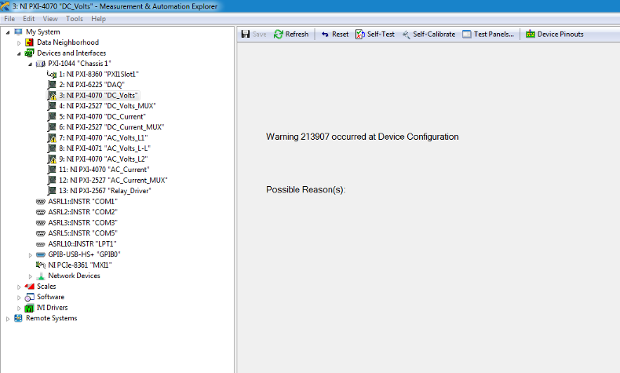Open the View menu

coord(50,19)
